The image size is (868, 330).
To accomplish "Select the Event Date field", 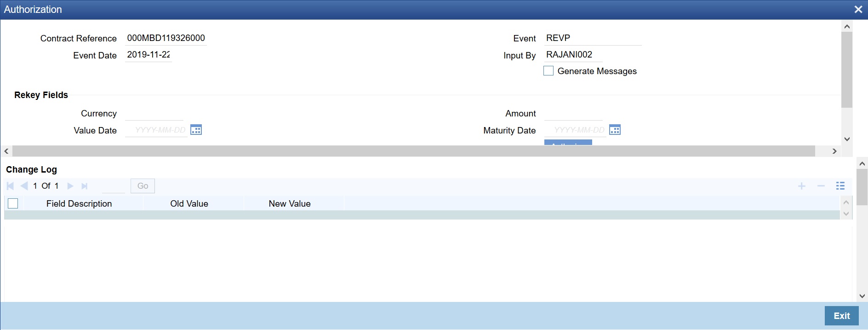I will (148, 55).
